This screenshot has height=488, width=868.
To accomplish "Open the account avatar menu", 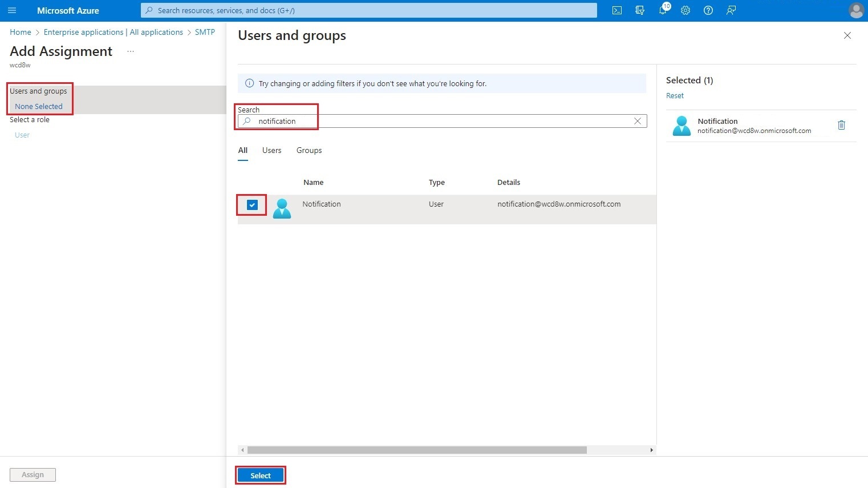I will click(x=856, y=10).
